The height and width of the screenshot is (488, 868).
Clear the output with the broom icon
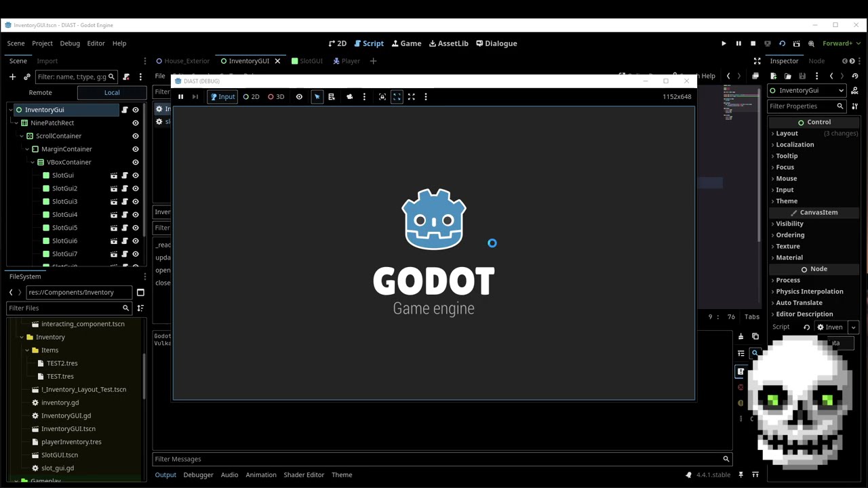pyautogui.click(x=741, y=337)
